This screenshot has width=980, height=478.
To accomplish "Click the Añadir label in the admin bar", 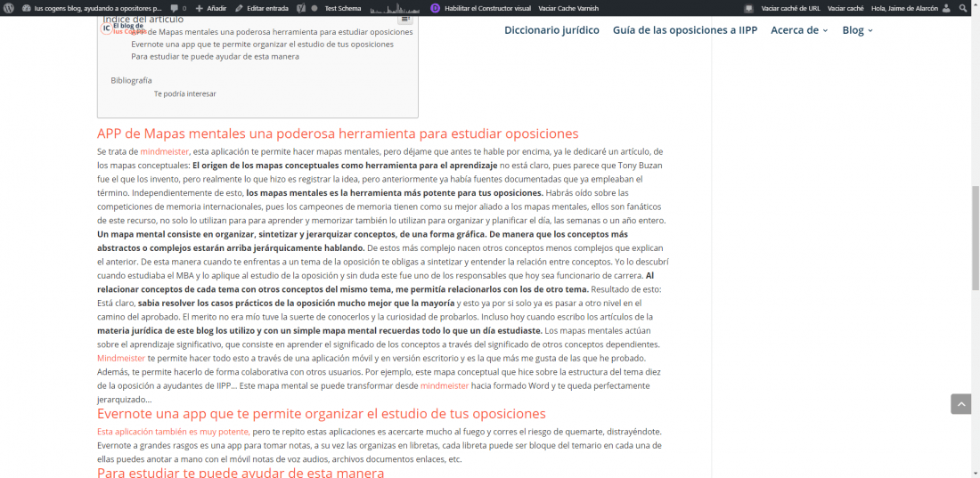I will click(216, 9).
